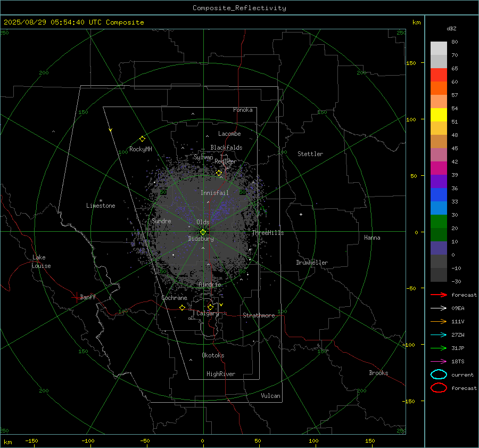Click the -150 value on bottom axis

31,441
